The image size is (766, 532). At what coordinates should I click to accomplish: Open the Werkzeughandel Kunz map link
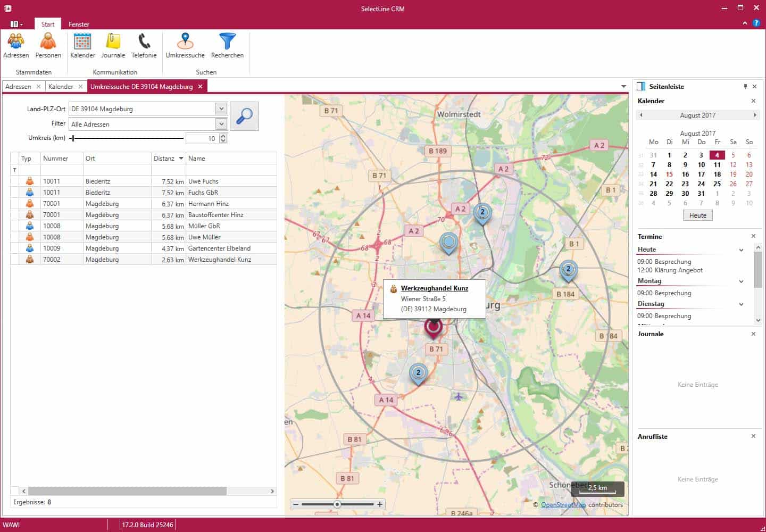point(434,288)
